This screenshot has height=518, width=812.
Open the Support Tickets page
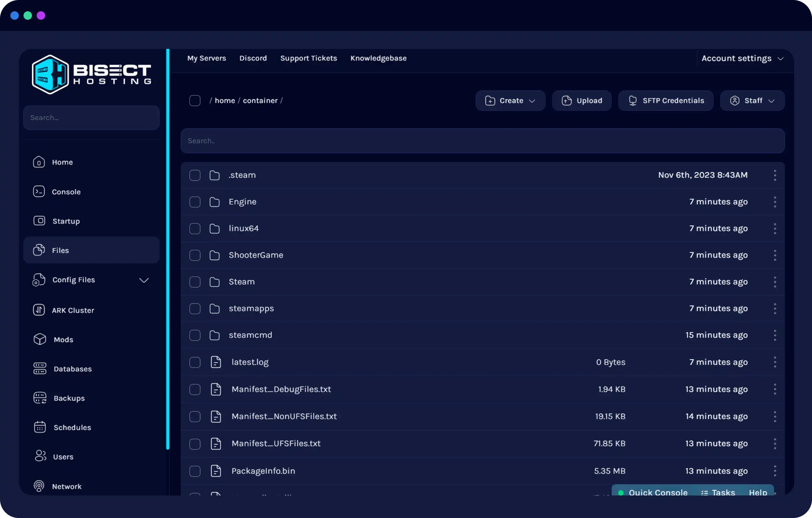point(308,58)
